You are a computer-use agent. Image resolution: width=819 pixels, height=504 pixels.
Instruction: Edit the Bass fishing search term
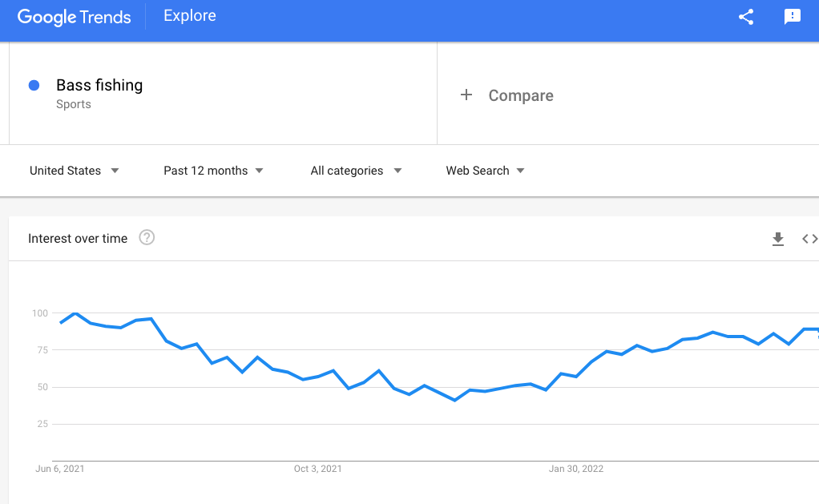99,85
